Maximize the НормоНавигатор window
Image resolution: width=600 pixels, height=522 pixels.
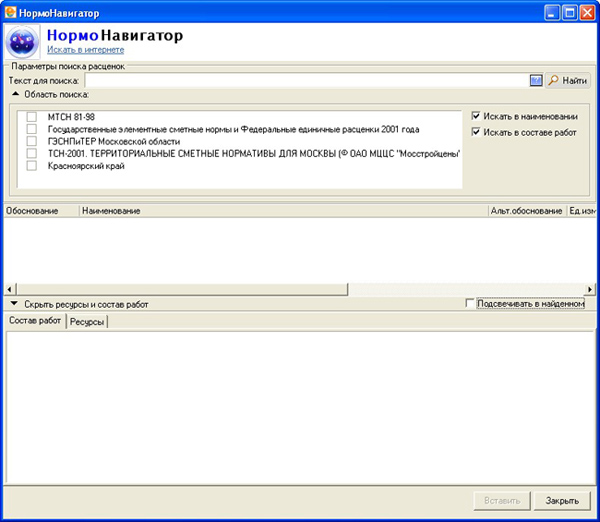tap(569, 13)
